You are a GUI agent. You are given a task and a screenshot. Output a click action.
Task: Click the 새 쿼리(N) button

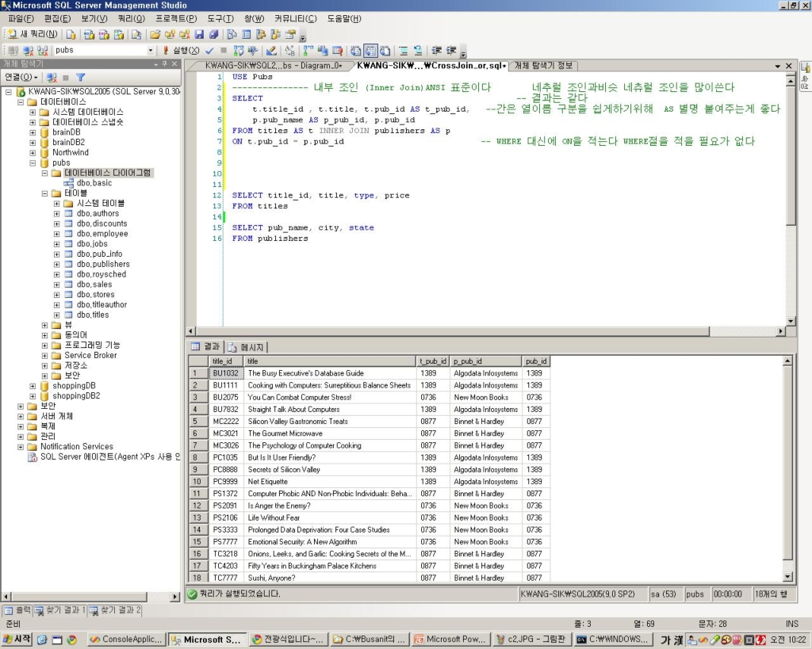(33, 35)
